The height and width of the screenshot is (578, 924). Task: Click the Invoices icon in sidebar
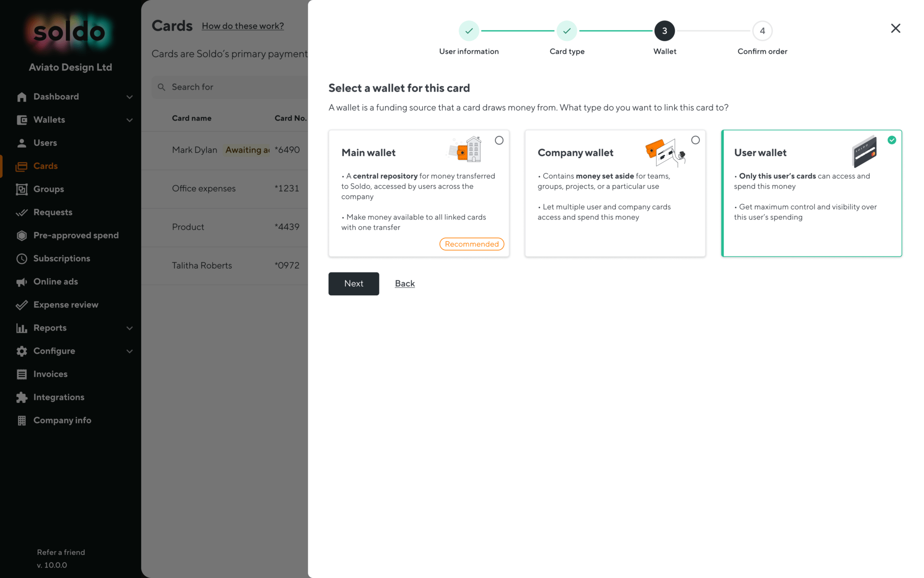tap(22, 374)
